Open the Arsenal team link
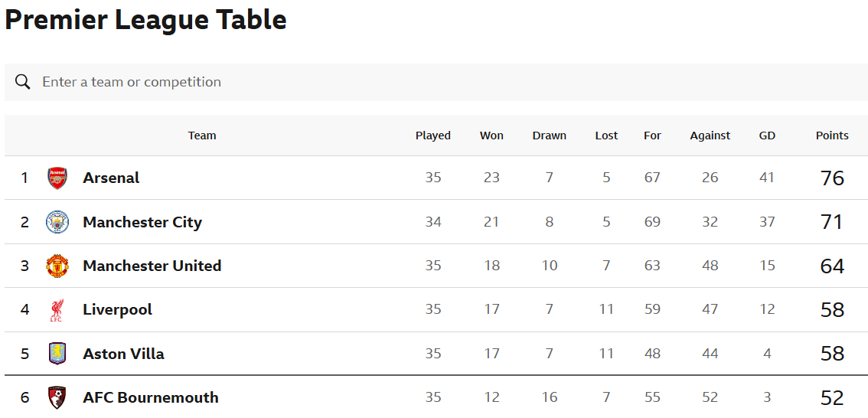This screenshot has height=418, width=868. (x=111, y=178)
